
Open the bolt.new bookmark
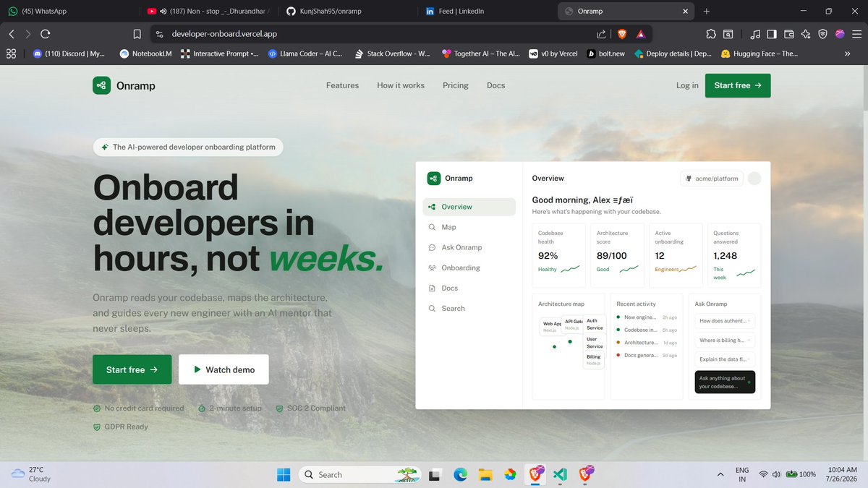605,53
